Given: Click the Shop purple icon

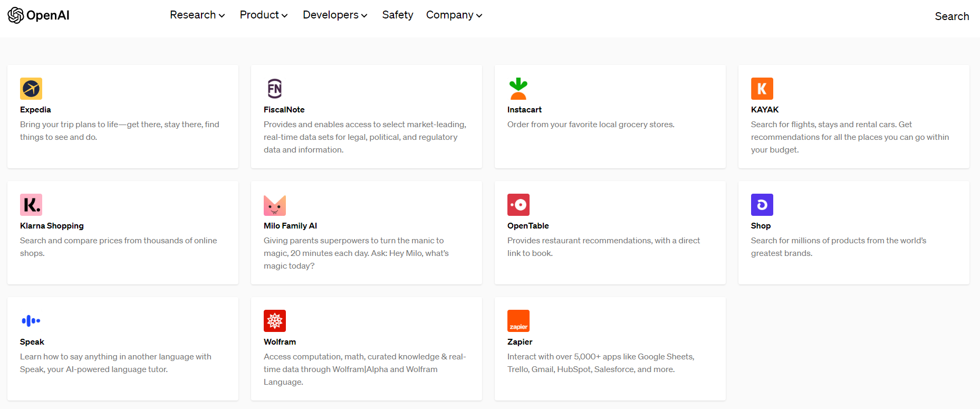Looking at the screenshot, I should [x=762, y=205].
